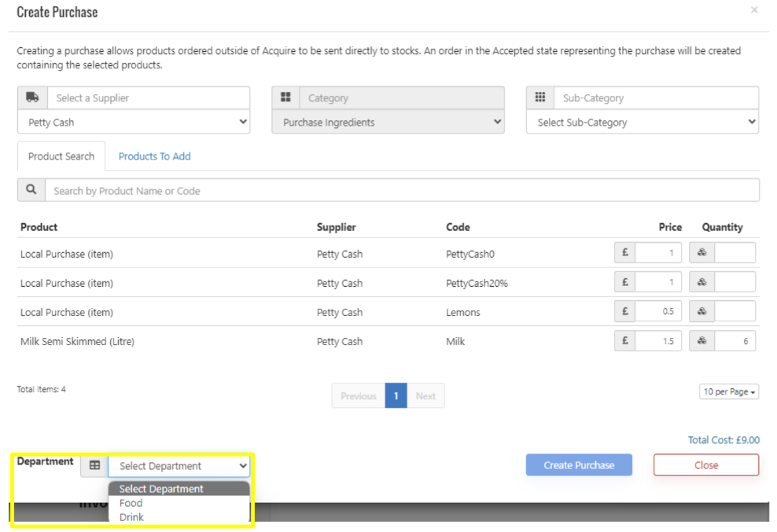The image size is (777, 532).
Task: Choose Drink from the department list
Action: pyautogui.click(x=131, y=517)
